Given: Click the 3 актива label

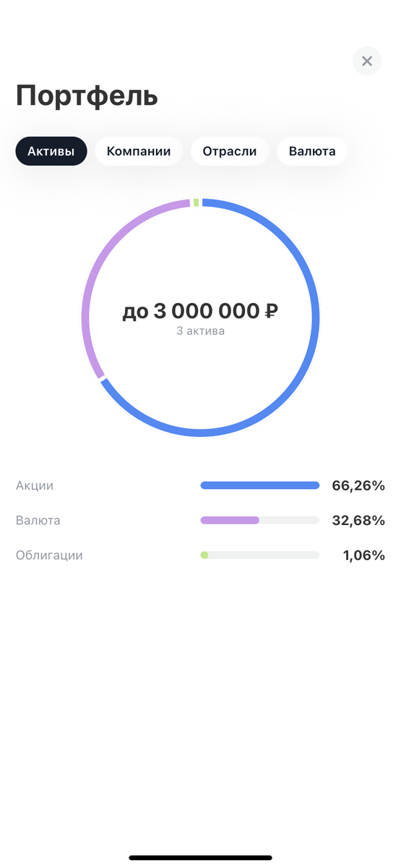Looking at the screenshot, I should [x=200, y=331].
